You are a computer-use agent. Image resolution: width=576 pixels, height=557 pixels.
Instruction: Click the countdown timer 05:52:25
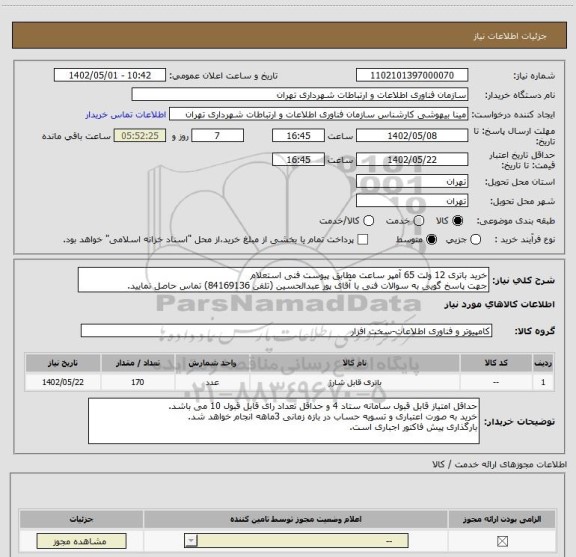coord(140,136)
